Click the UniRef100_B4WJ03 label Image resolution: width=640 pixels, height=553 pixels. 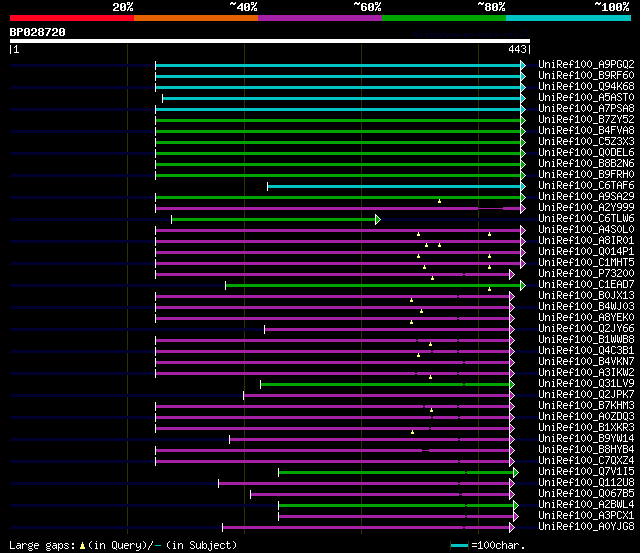(586, 307)
